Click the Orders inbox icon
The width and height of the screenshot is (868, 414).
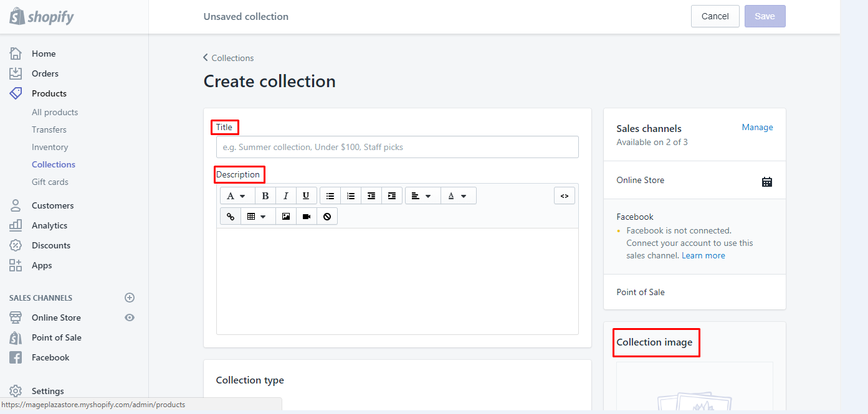tap(16, 73)
